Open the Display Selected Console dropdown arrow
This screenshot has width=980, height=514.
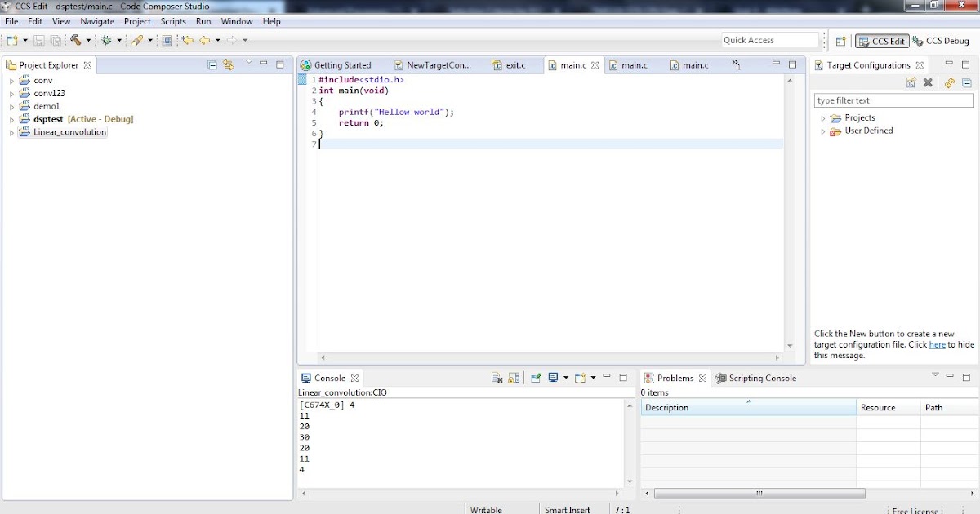[566, 378]
